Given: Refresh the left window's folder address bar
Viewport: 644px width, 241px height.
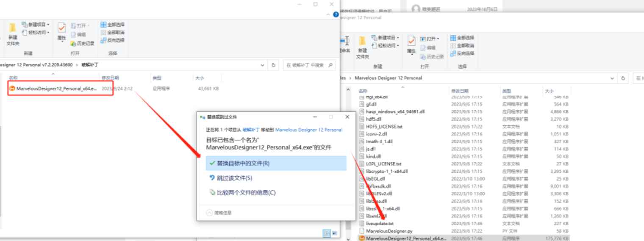Looking at the screenshot, I should 274,65.
